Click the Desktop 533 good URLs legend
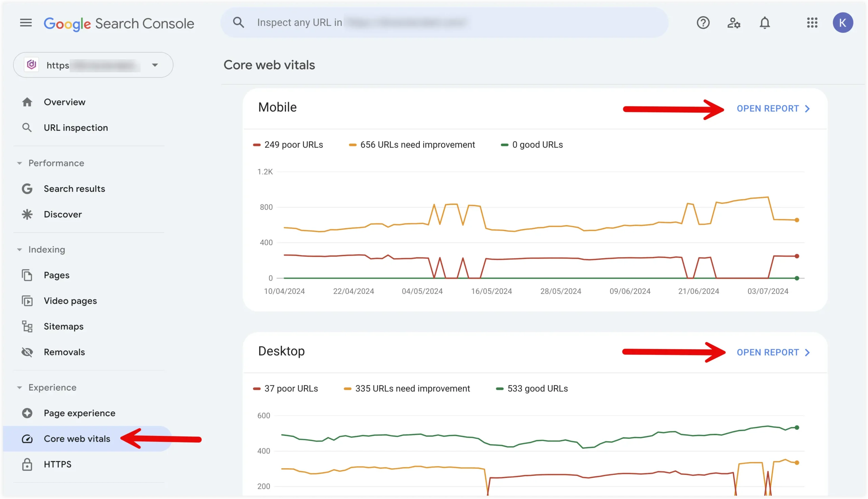868x499 pixels. pos(532,389)
